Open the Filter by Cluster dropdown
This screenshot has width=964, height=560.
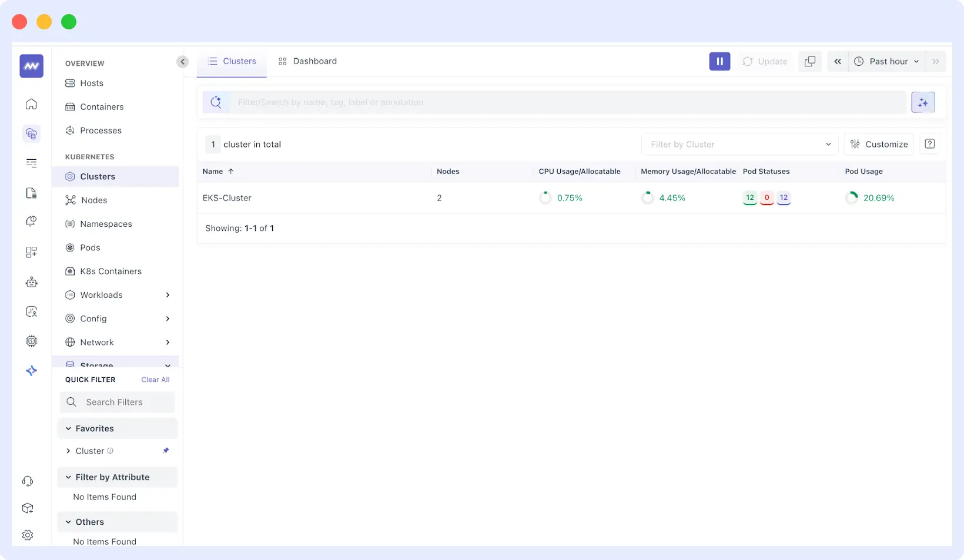[739, 144]
